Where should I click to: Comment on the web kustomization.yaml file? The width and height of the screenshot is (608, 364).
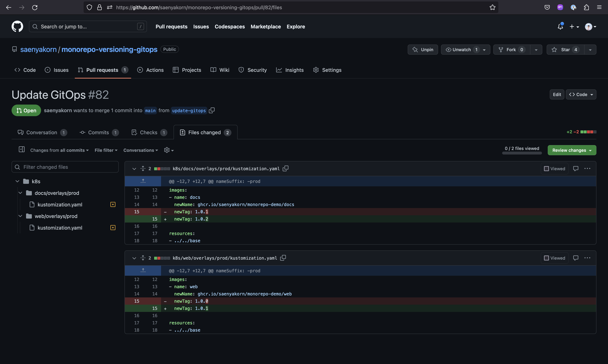click(576, 258)
